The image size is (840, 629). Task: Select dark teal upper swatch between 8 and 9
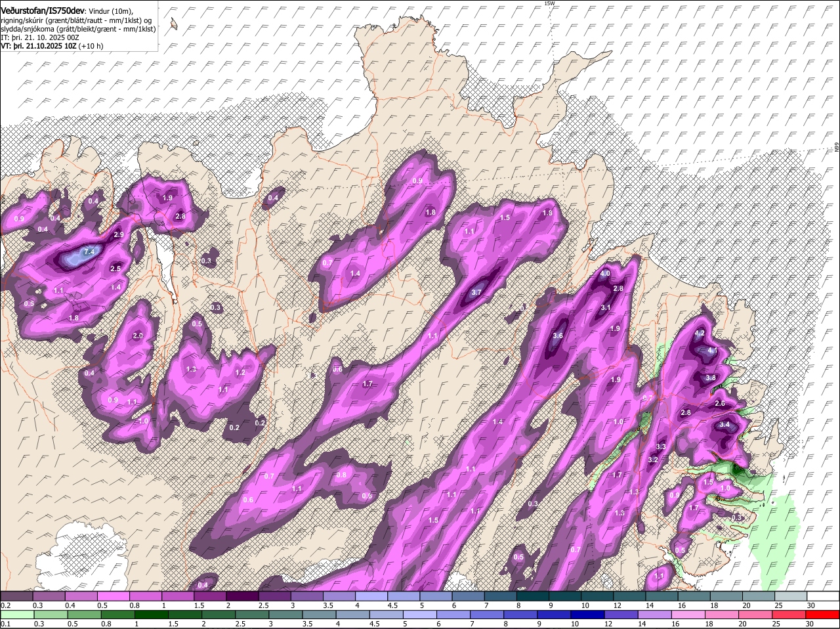pos(533,596)
